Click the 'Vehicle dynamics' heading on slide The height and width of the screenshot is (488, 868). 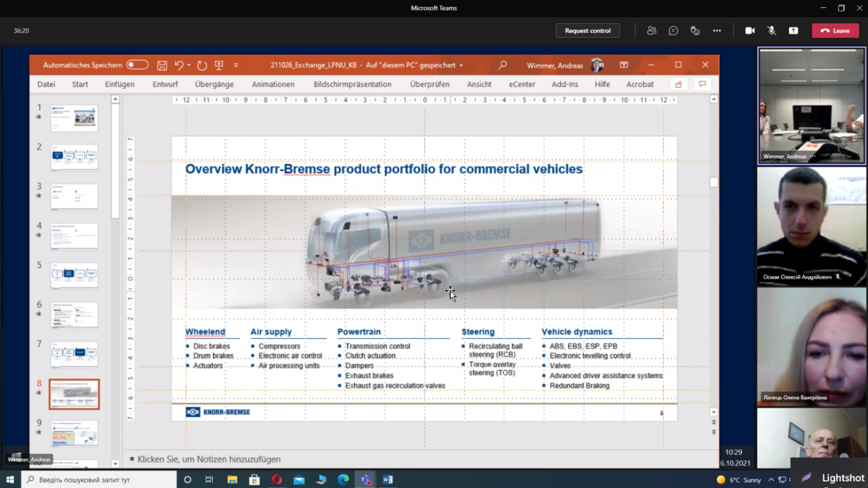tap(577, 332)
